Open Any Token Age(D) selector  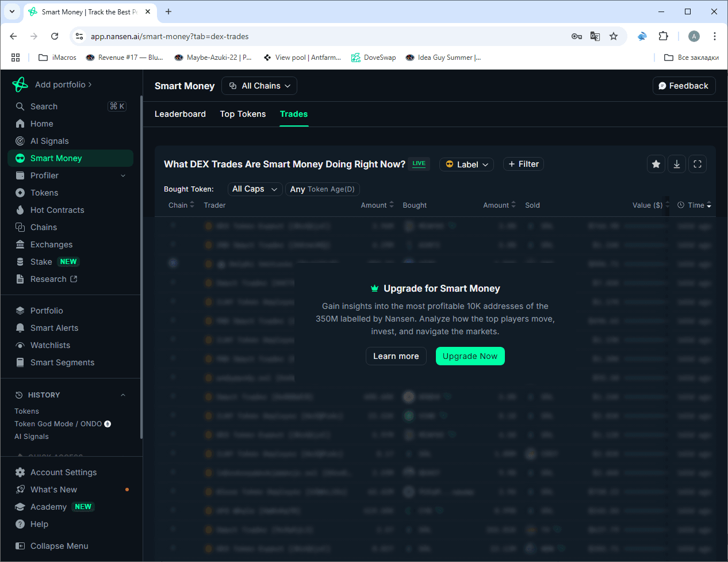323,189
